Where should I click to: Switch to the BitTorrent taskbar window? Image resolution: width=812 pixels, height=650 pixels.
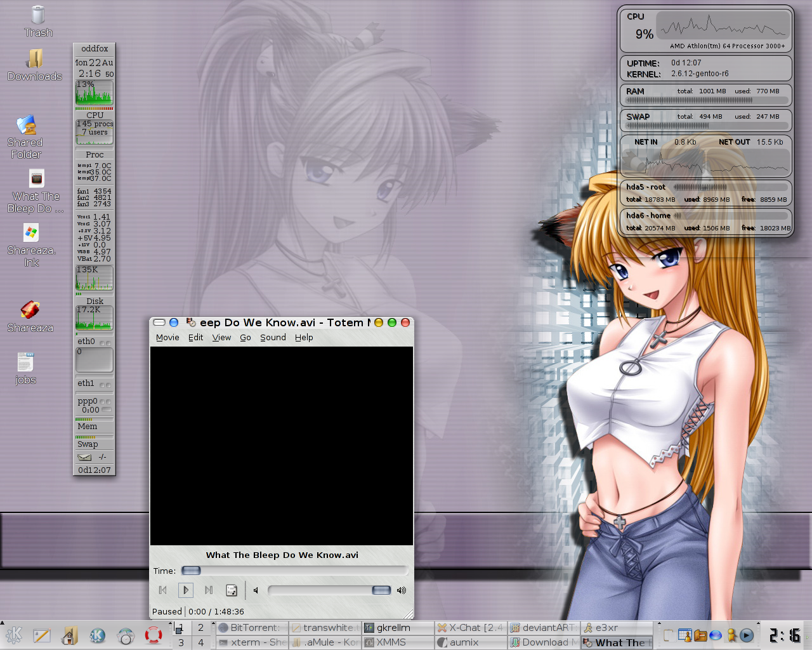click(x=252, y=628)
